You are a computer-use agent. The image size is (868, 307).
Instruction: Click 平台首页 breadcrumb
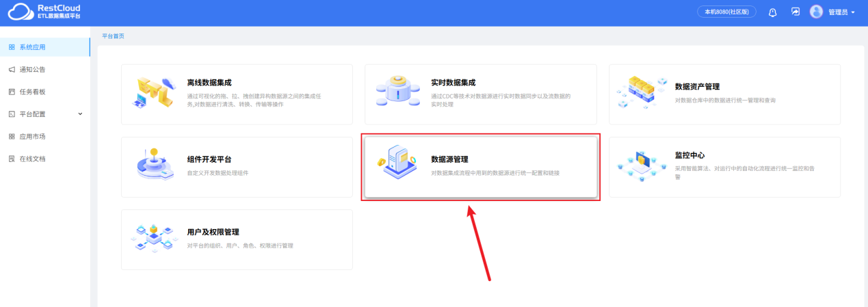point(113,36)
